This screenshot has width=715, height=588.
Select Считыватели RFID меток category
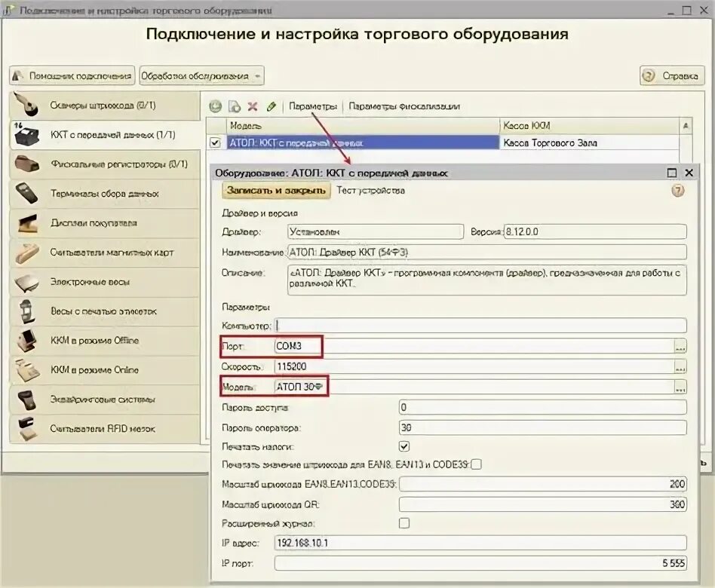coord(104,428)
